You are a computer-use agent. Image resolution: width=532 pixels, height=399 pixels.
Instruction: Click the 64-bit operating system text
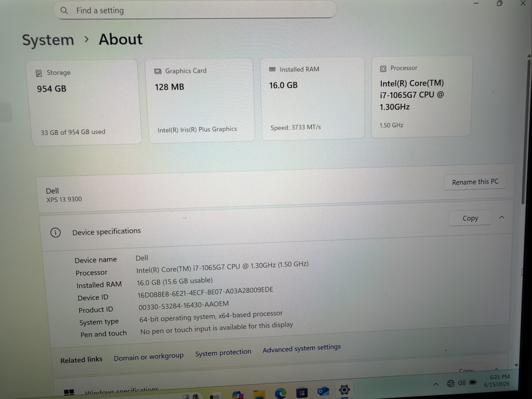[x=211, y=316]
